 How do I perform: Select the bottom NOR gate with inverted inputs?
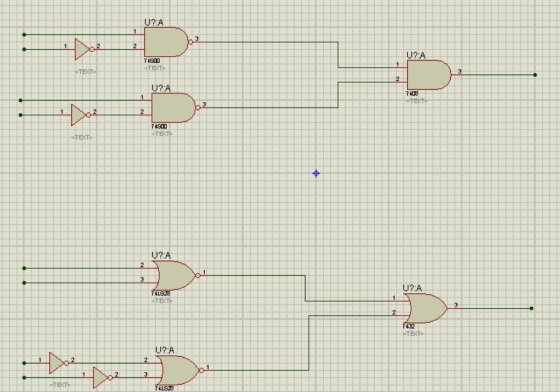coord(178,370)
